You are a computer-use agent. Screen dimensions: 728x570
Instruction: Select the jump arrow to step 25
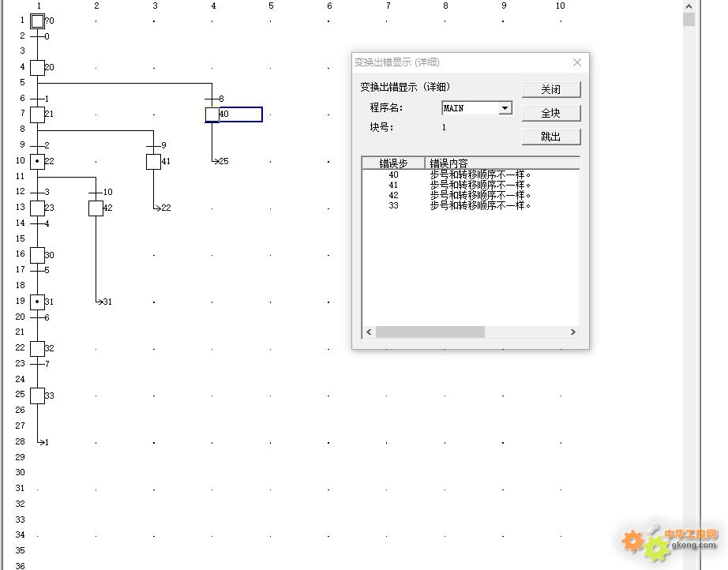coord(220,161)
